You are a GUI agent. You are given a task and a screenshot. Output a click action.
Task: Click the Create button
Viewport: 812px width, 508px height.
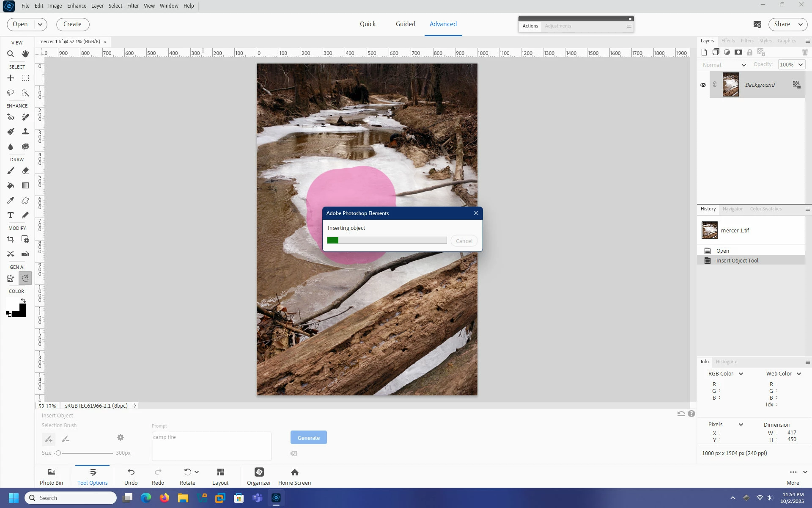click(72, 24)
